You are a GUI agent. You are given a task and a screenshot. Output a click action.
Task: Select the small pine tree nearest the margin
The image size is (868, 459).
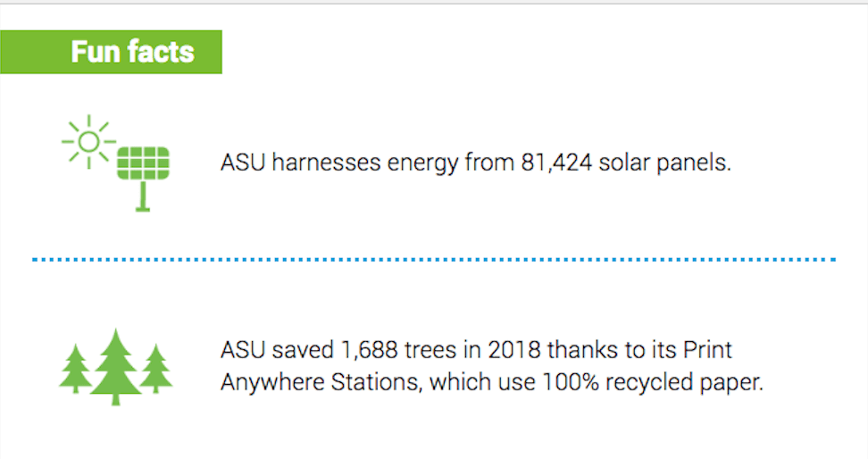[x=75, y=369]
